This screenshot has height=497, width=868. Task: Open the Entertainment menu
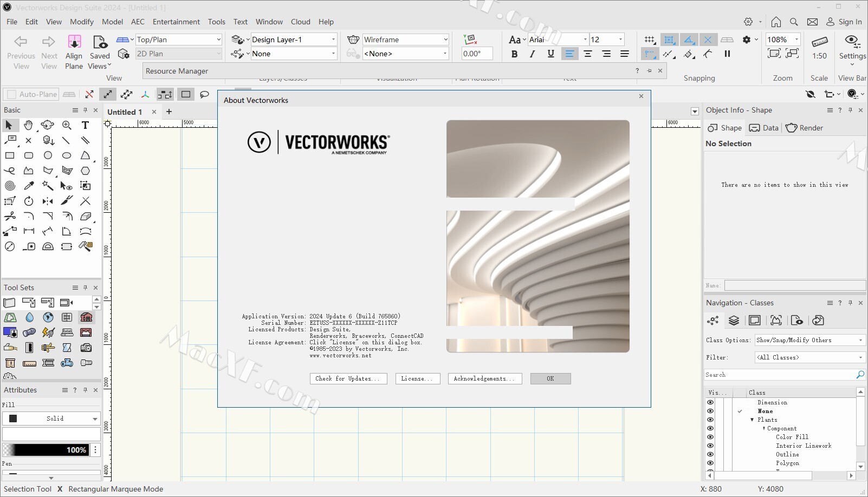pos(176,22)
